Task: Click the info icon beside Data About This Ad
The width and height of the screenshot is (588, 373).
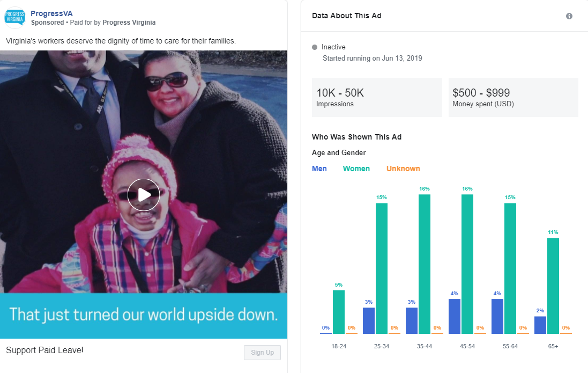Action: click(x=569, y=16)
